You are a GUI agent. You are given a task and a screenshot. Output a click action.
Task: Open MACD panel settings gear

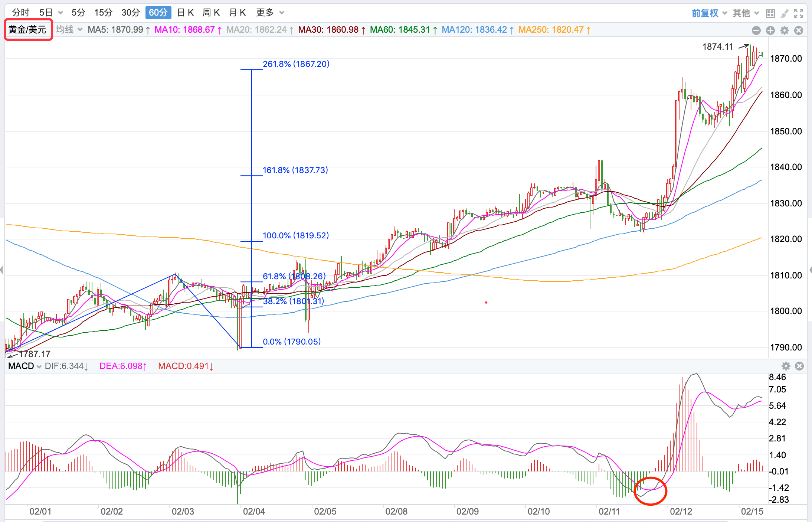tap(786, 366)
